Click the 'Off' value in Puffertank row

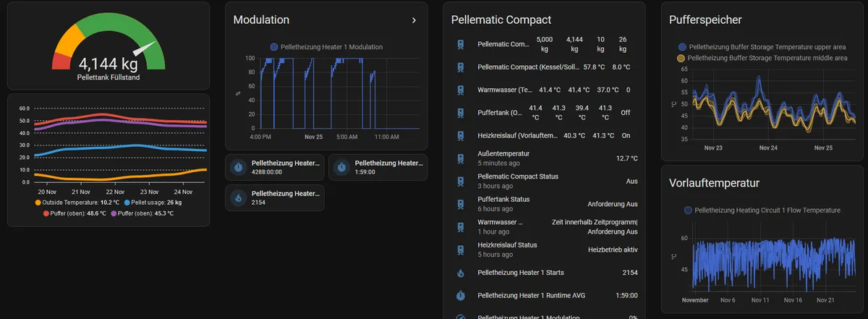[x=626, y=113]
